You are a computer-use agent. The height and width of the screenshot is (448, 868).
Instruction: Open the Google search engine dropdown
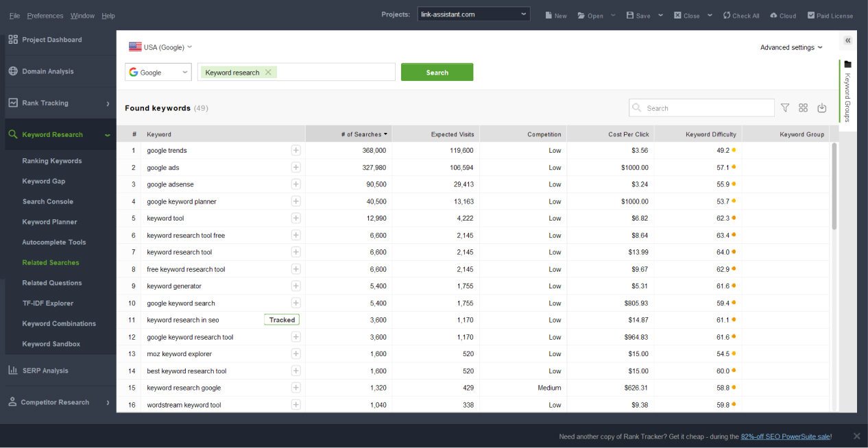click(x=158, y=72)
